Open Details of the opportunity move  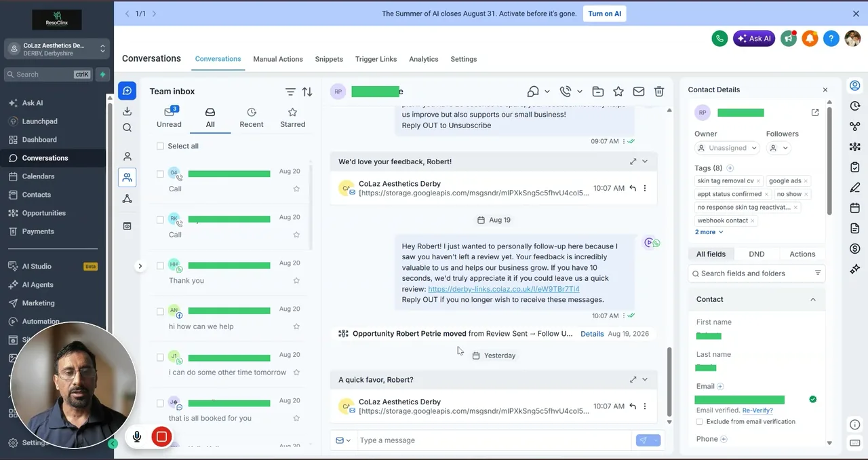[x=592, y=334]
